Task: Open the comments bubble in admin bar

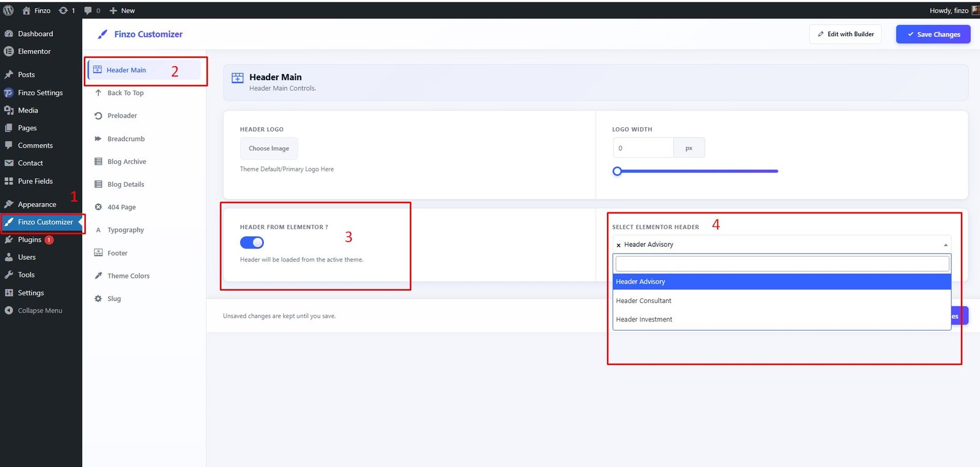Action: click(88, 10)
